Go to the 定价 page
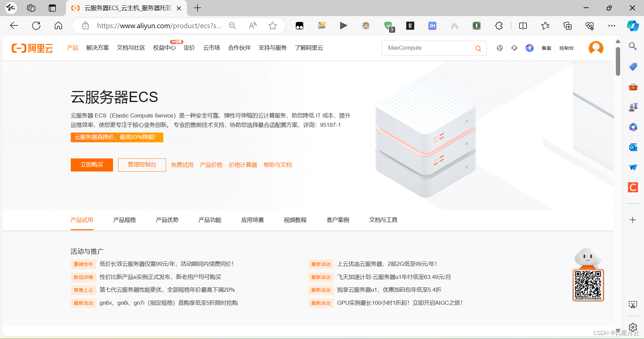Screen dimensions: 644x339 [x=189, y=48]
